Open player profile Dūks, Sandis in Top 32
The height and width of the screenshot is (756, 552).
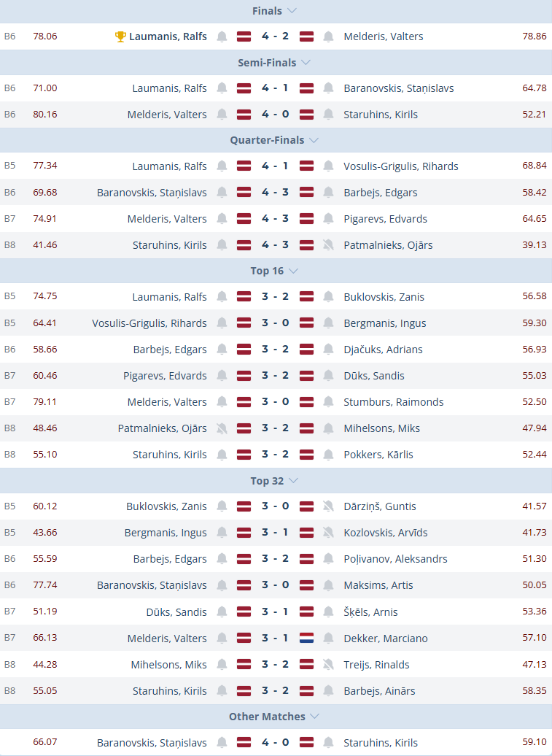click(176, 612)
